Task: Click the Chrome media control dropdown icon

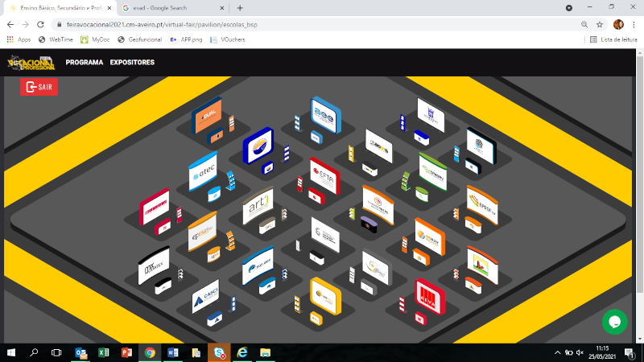Action: (569, 8)
